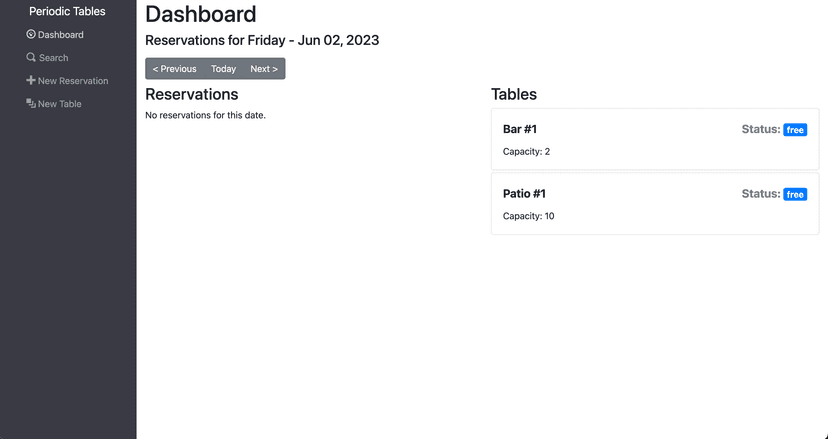The image size is (828, 439).
Task: Click the reservations date heading for Jun 02
Action: pos(262,41)
